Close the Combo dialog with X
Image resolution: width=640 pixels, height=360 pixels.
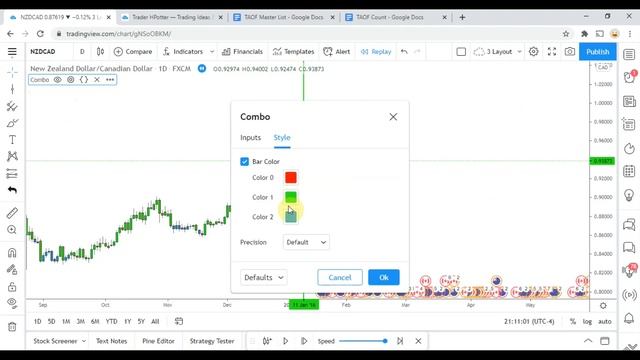(393, 117)
